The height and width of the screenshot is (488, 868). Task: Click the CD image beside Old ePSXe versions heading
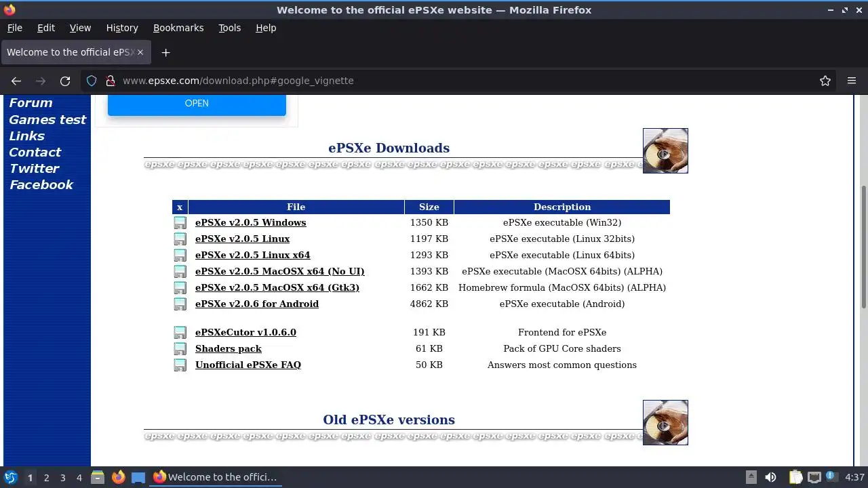click(x=665, y=422)
